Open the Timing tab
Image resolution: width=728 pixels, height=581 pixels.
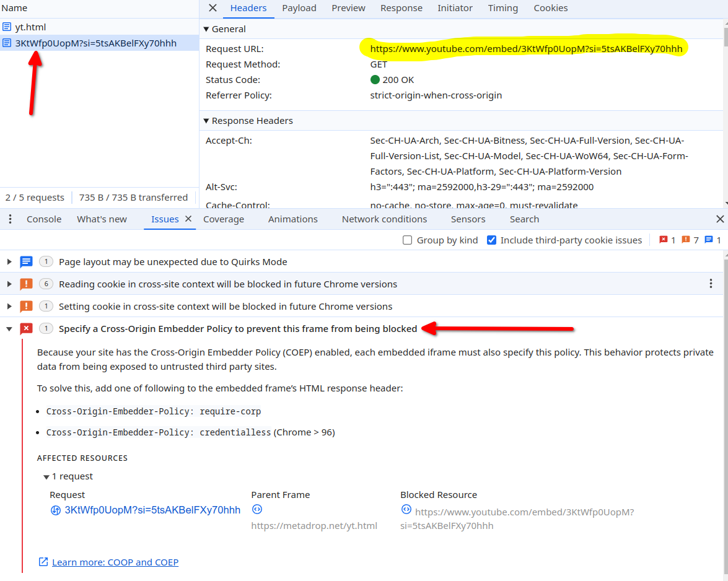(x=502, y=8)
